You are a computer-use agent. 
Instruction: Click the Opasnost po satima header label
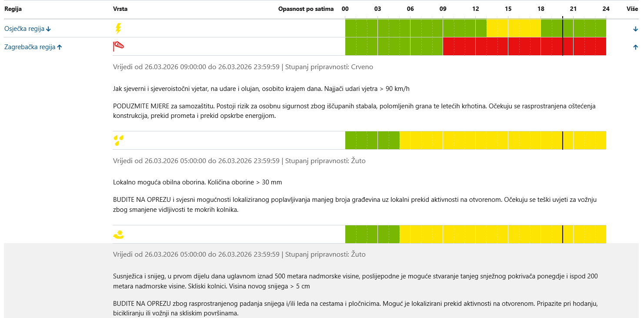[x=306, y=9]
